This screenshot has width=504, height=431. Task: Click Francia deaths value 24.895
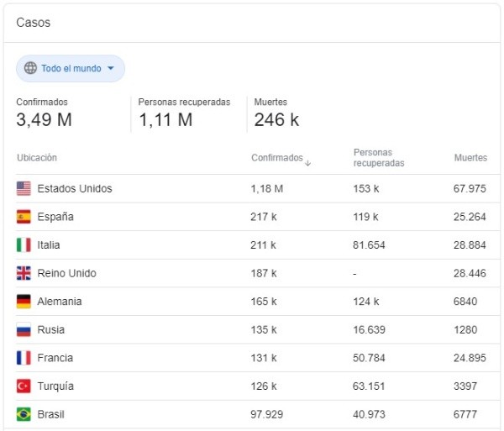pos(470,358)
